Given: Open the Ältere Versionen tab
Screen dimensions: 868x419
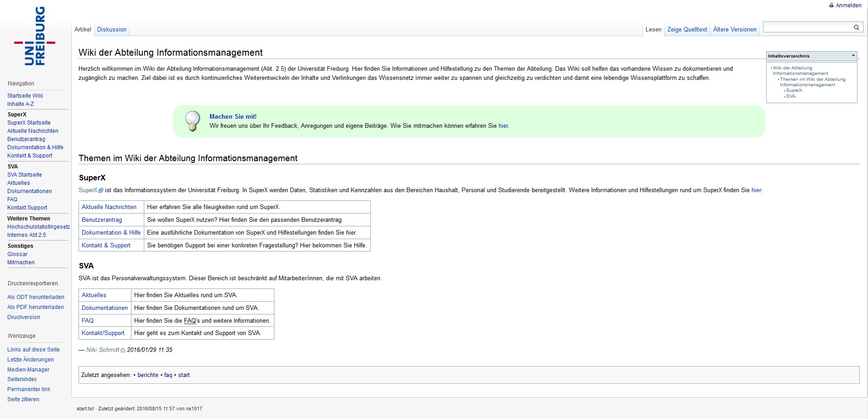Looking at the screenshot, I should click(x=735, y=29).
